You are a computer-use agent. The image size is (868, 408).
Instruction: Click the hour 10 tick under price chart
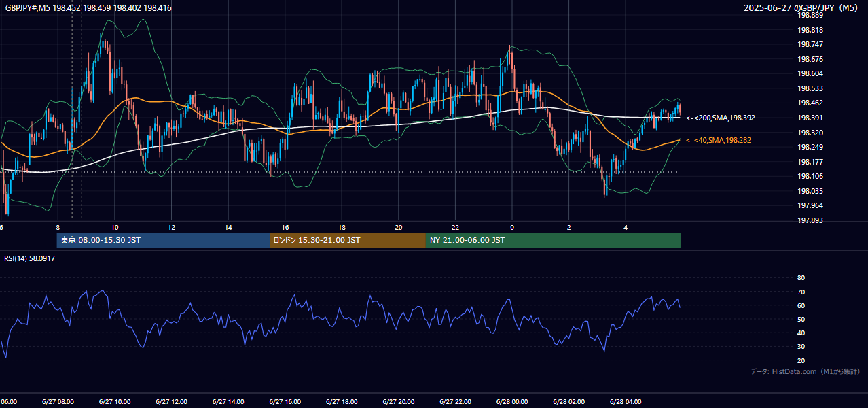(115, 227)
